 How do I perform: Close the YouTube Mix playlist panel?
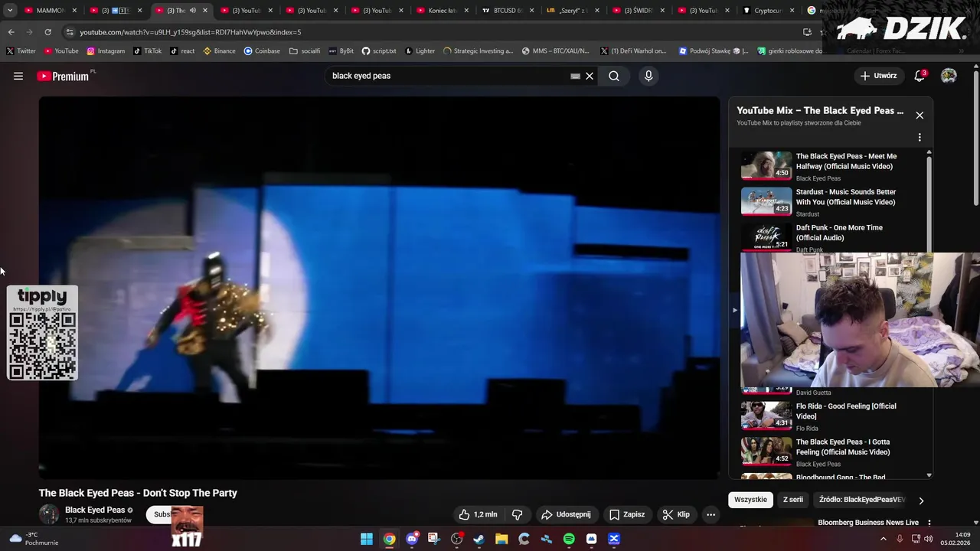tap(920, 115)
